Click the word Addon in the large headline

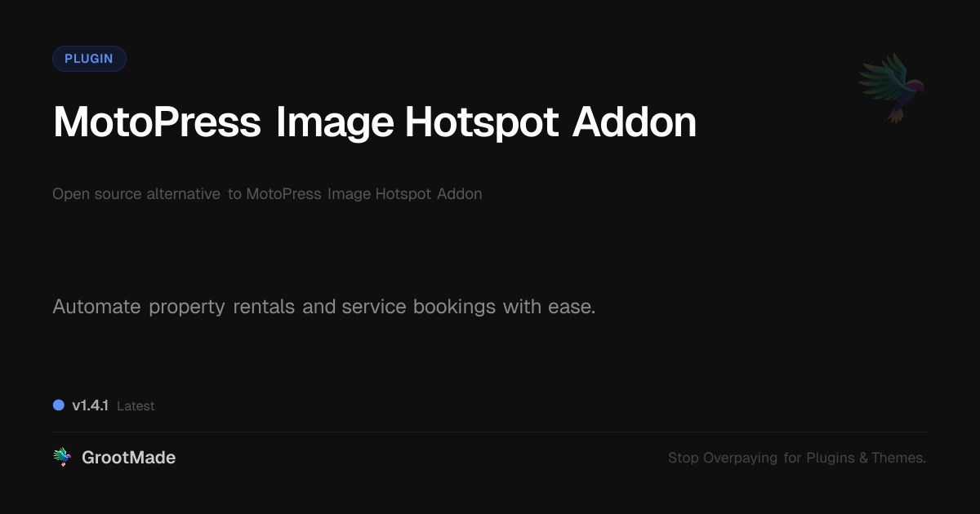(x=635, y=122)
